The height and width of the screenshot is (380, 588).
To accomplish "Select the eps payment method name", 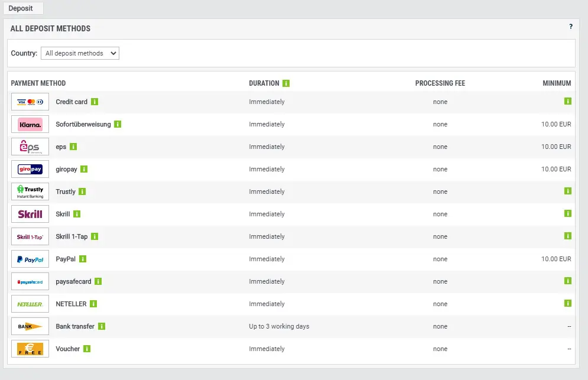I will click(61, 147).
